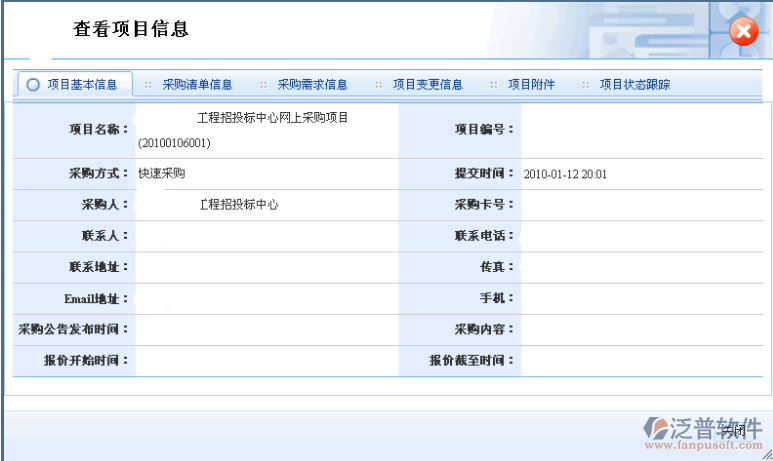Click the 采购内容 label
773x461 pixels.
[x=484, y=329]
